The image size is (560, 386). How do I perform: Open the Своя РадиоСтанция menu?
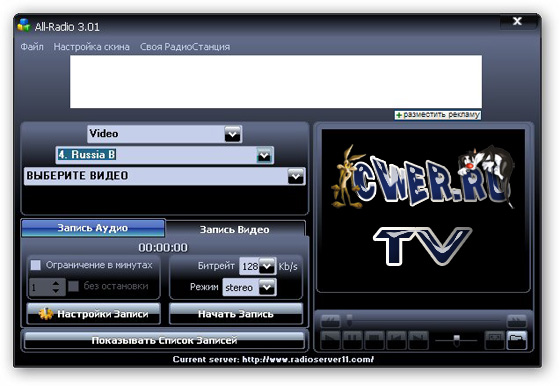pyautogui.click(x=185, y=47)
